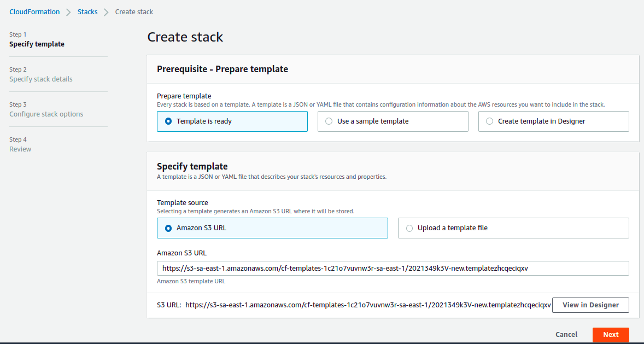Choose Upload a template file option
Image resolution: width=644 pixels, height=344 pixels.
point(513,228)
